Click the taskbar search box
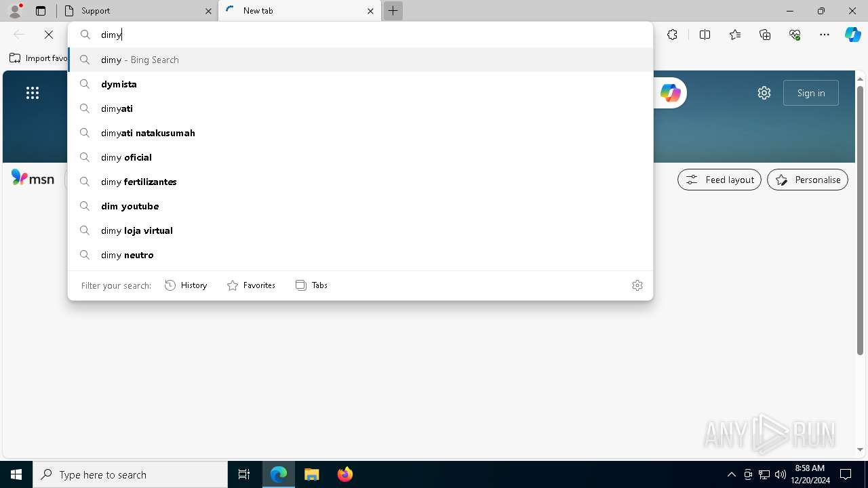 (x=130, y=474)
